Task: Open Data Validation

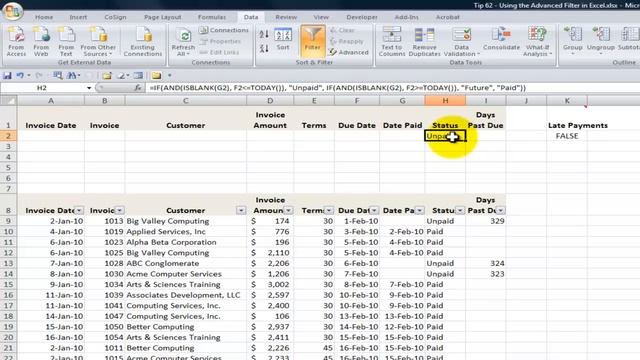Action: tap(462, 42)
